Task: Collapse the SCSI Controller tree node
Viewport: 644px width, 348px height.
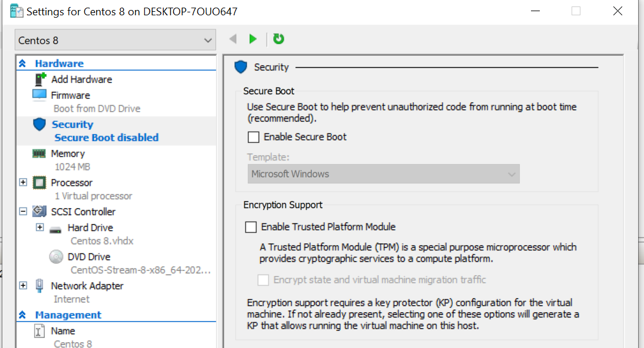Action: tap(22, 211)
